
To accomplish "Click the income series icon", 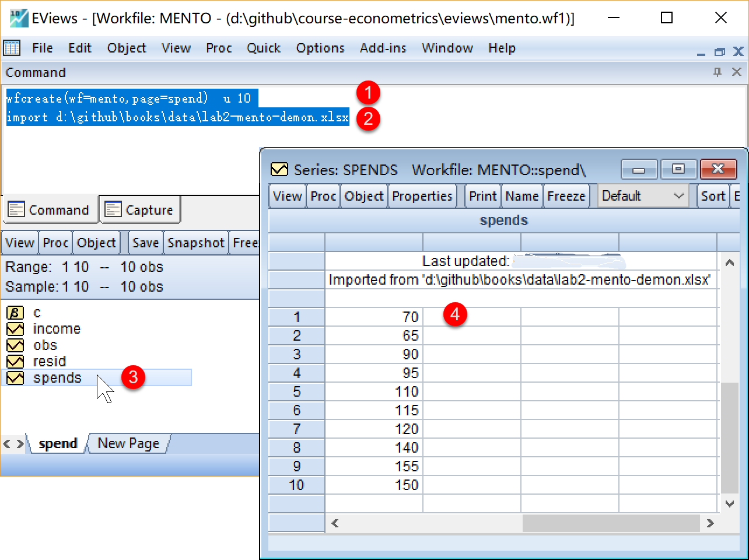I will (x=15, y=329).
